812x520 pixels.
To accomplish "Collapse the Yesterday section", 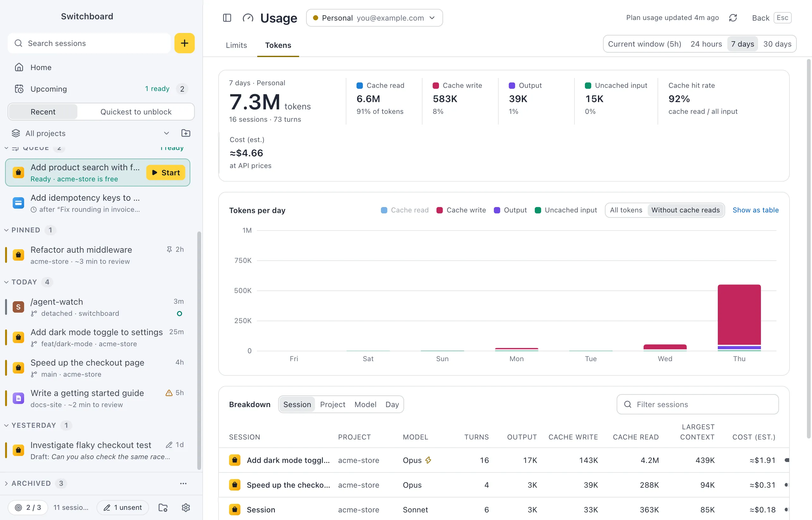I will [x=6, y=425].
